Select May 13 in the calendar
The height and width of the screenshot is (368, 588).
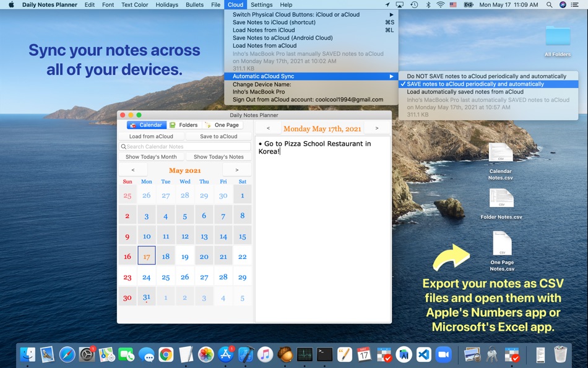204,235
